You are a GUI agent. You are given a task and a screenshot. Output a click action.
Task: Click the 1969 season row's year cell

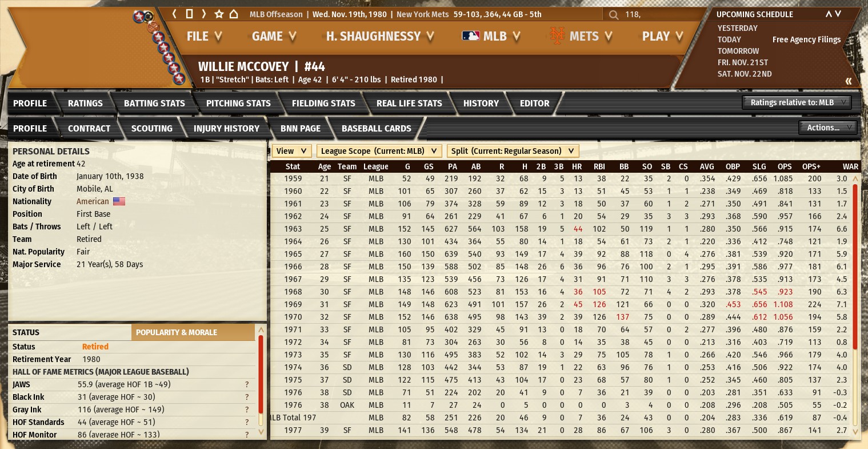pos(293,304)
